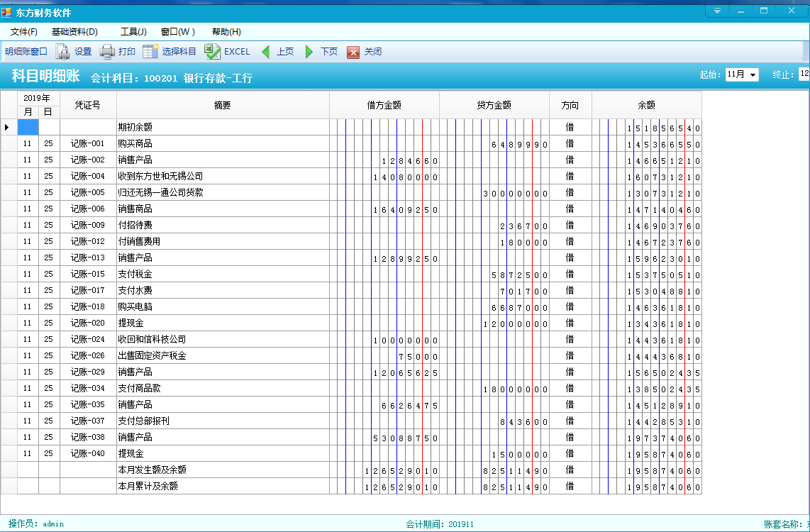Select the 归还无锡一通公司货款 entry
Screen dimensions: 810x532
[223, 193]
